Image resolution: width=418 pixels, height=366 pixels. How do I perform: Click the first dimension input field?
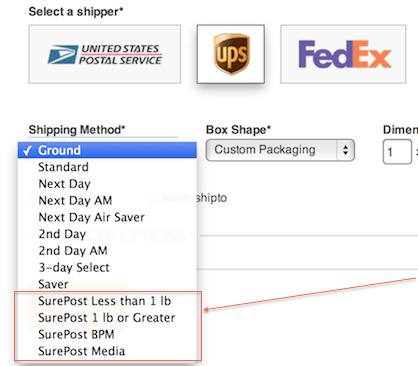click(x=397, y=152)
